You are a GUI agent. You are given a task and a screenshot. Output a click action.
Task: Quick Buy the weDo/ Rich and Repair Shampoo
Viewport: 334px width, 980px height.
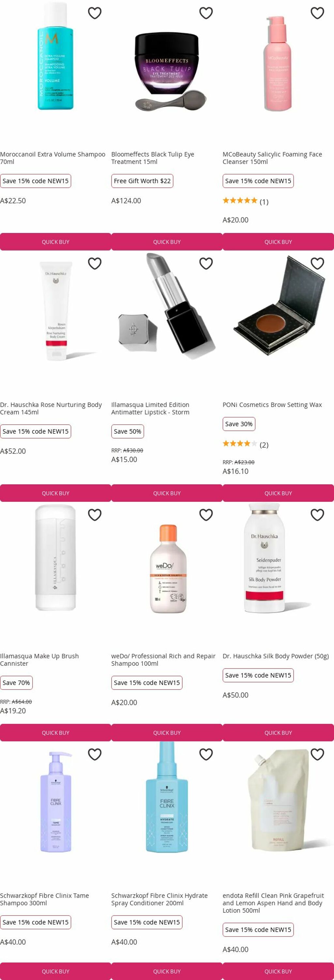(x=167, y=732)
